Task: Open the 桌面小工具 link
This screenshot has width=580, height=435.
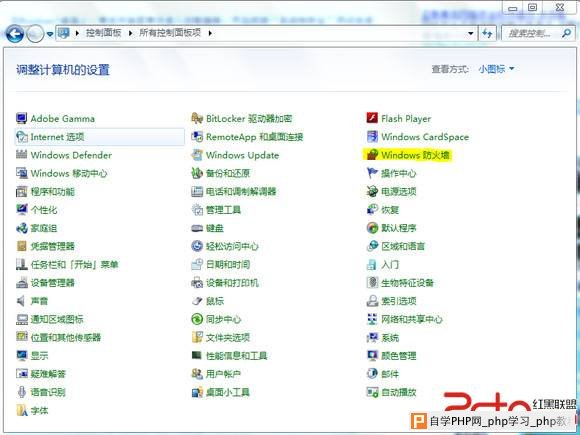Action: (x=228, y=392)
